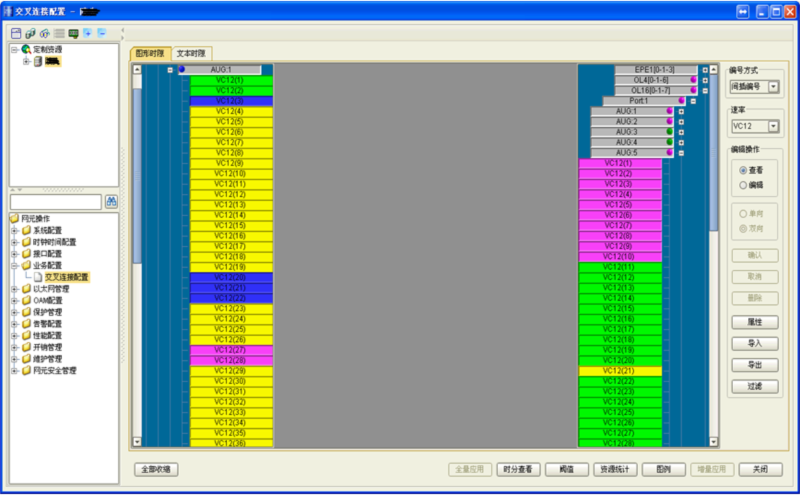Select the 编辑 radio button
The height and width of the screenshot is (495, 800).
(743, 184)
